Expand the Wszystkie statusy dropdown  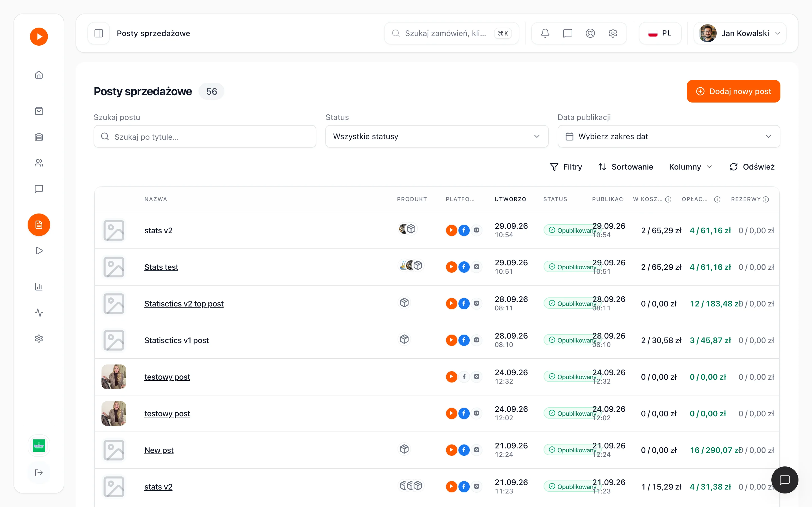(x=436, y=137)
